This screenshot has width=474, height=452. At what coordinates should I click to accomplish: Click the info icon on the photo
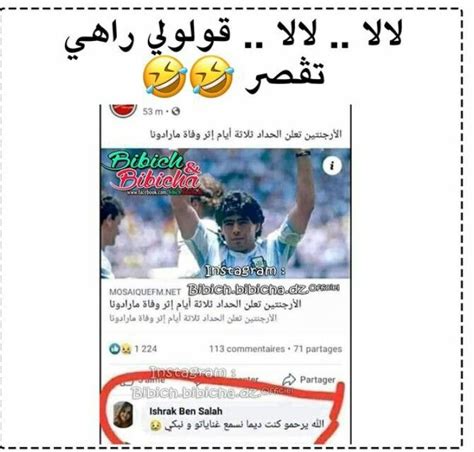coord(332,165)
